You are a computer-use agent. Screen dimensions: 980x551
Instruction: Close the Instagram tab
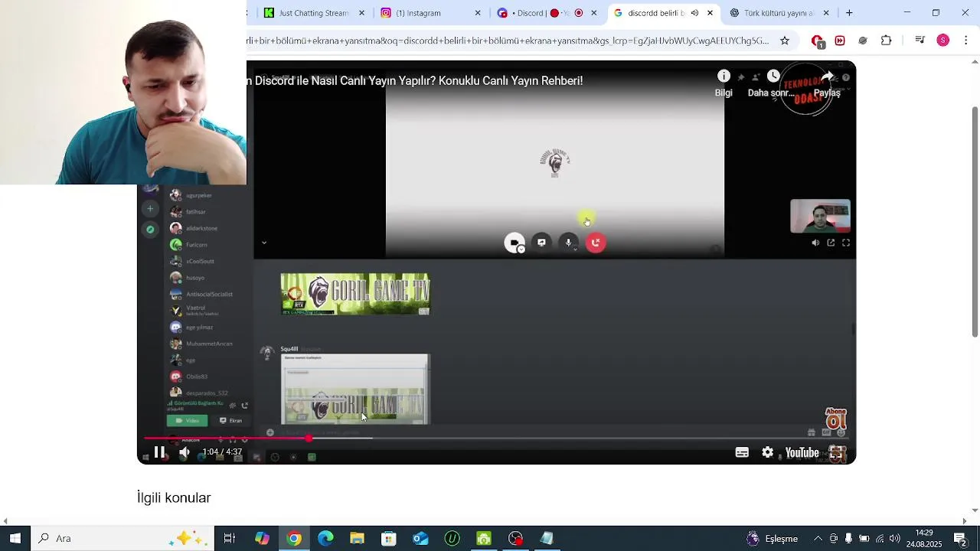478,13
